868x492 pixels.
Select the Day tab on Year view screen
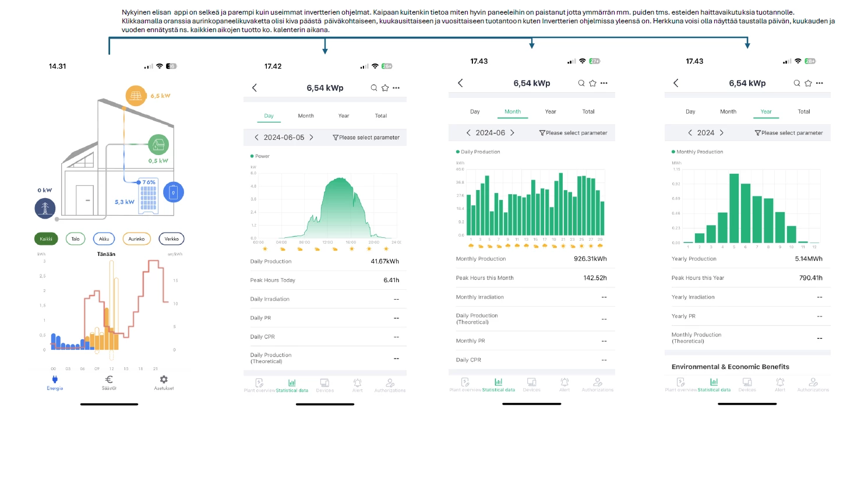[x=690, y=111]
